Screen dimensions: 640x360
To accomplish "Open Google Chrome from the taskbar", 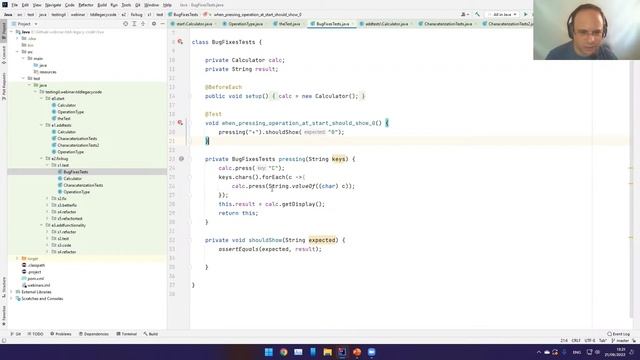I will pos(283,352).
